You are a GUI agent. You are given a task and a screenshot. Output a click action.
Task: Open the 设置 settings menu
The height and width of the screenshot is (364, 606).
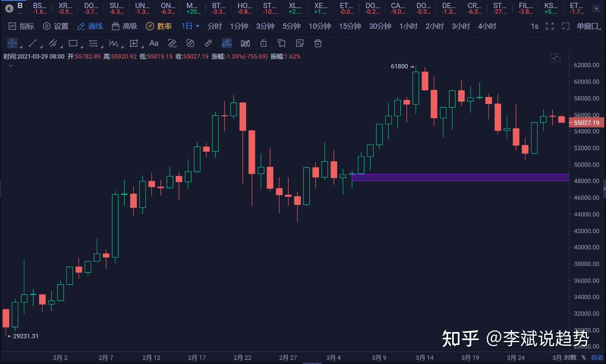point(56,26)
